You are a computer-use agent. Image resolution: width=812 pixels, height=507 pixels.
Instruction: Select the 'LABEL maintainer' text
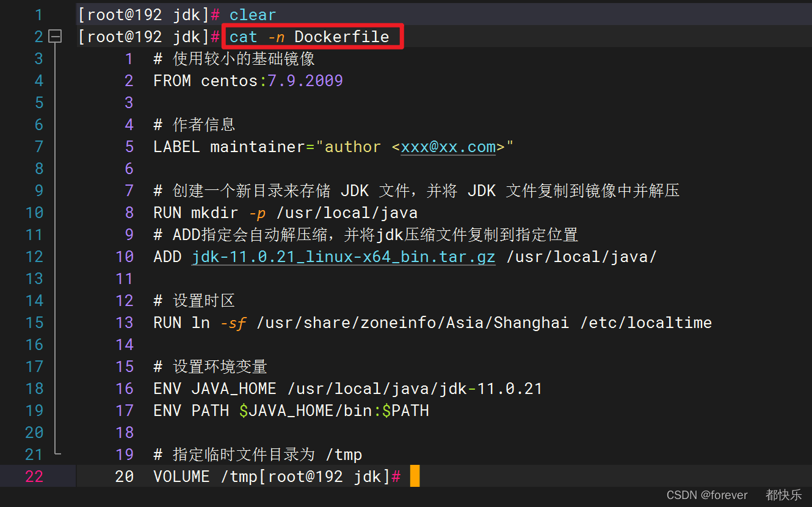[x=229, y=147]
